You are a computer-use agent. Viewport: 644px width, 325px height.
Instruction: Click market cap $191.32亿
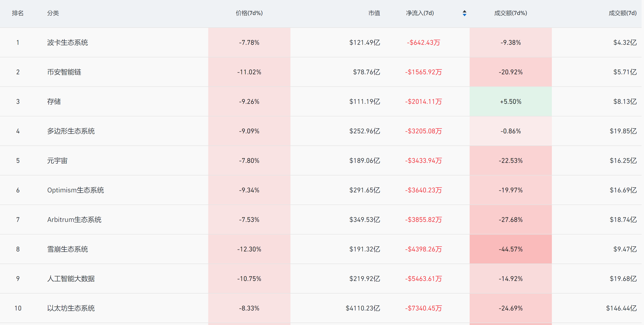pos(365,249)
